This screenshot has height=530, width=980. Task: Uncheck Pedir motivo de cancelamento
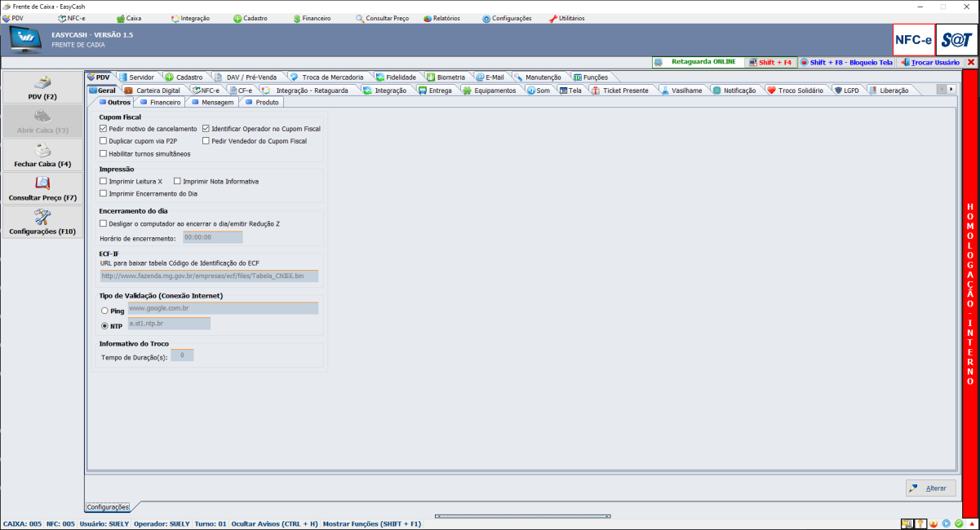click(103, 129)
